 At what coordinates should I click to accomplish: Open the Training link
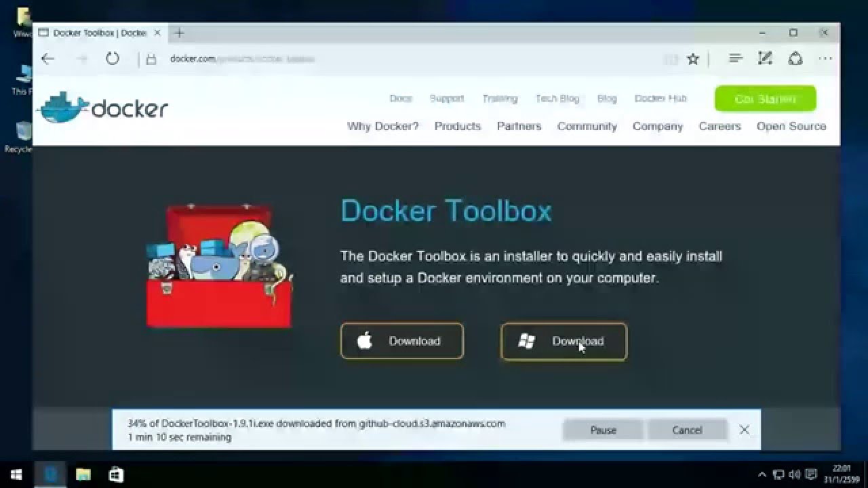point(500,98)
